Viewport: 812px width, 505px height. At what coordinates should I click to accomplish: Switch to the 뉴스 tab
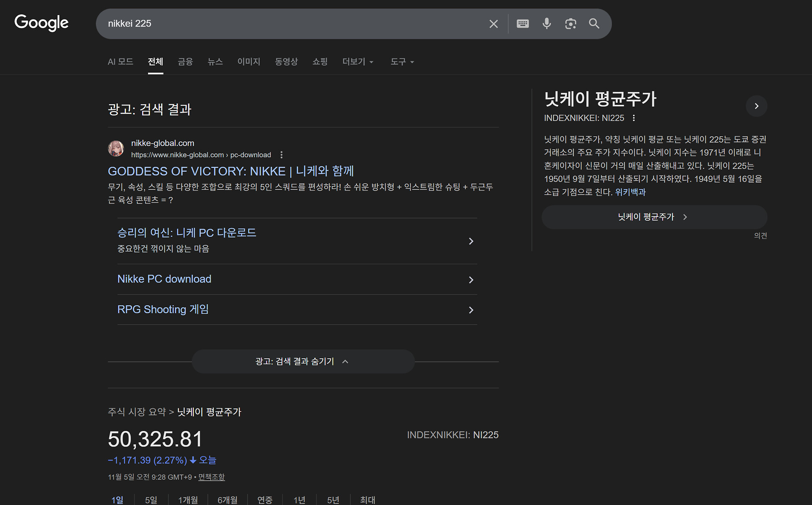(x=215, y=62)
